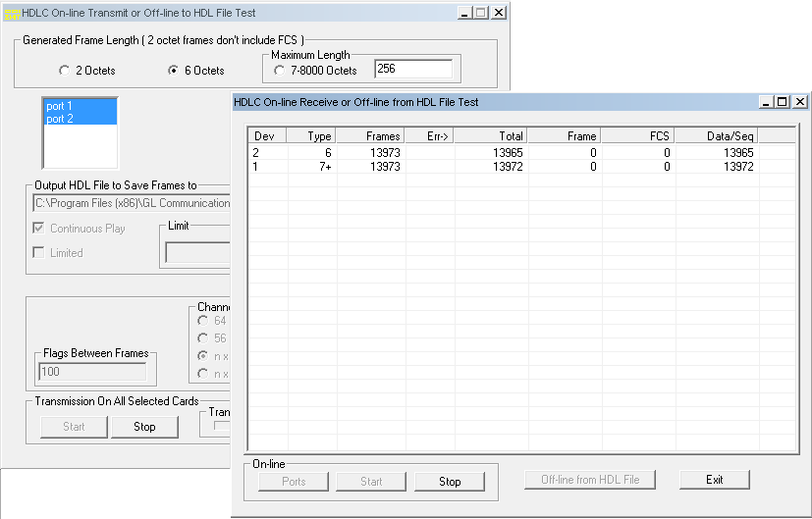Image resolution: width=812 pixels, height=519 pixels.
Task: Select port 2 in the port list
Action: pyautogui.click(x=81, y=119)
